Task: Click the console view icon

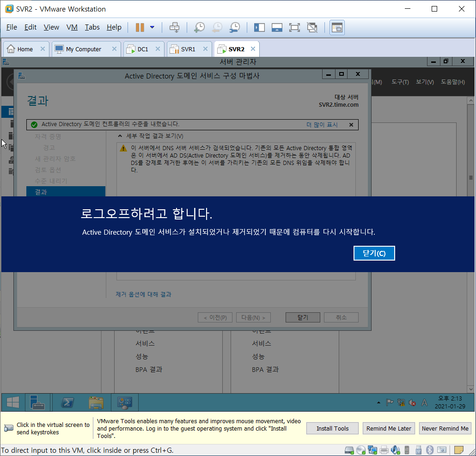Action: click(337, 28)
